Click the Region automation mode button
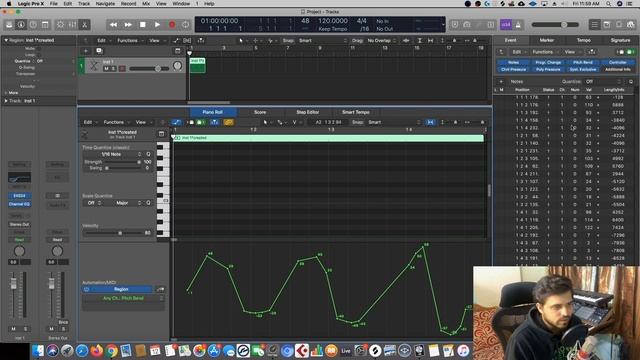The height and width of the screenshot is (360, 640). pos(118,289)
